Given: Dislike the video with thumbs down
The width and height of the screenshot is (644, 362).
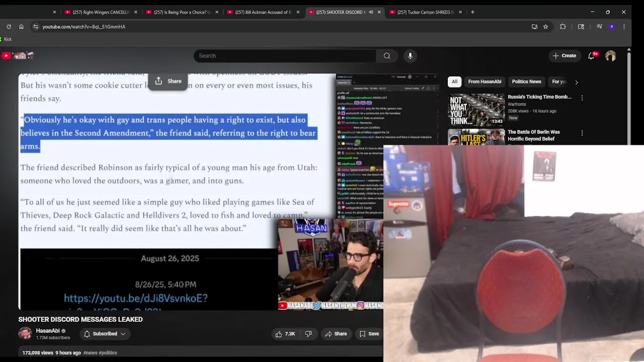Looking at the screenshot, I should (308, 334).
